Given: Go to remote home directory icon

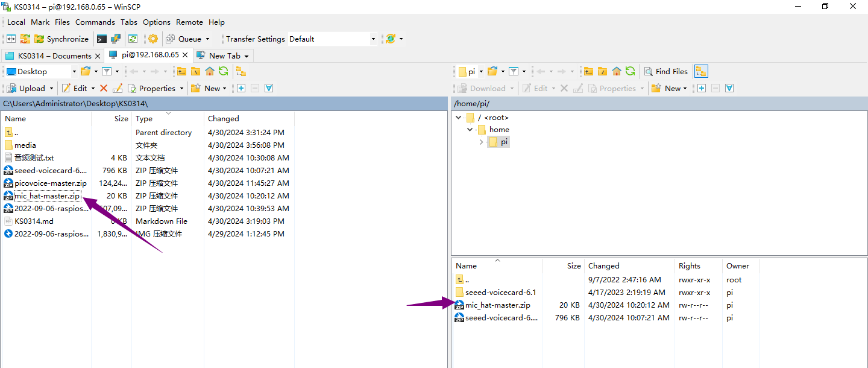Looking at the screenshot, I should click(617, 71).
